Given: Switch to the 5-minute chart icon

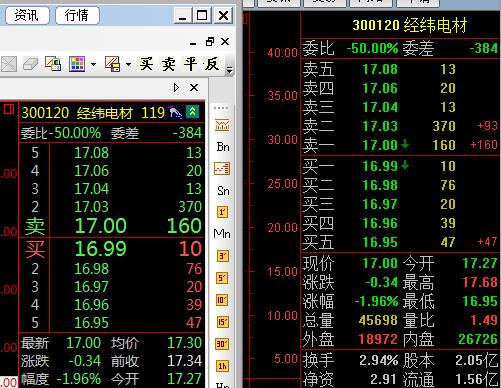Looking at the screenshot, I should (222, 278).
